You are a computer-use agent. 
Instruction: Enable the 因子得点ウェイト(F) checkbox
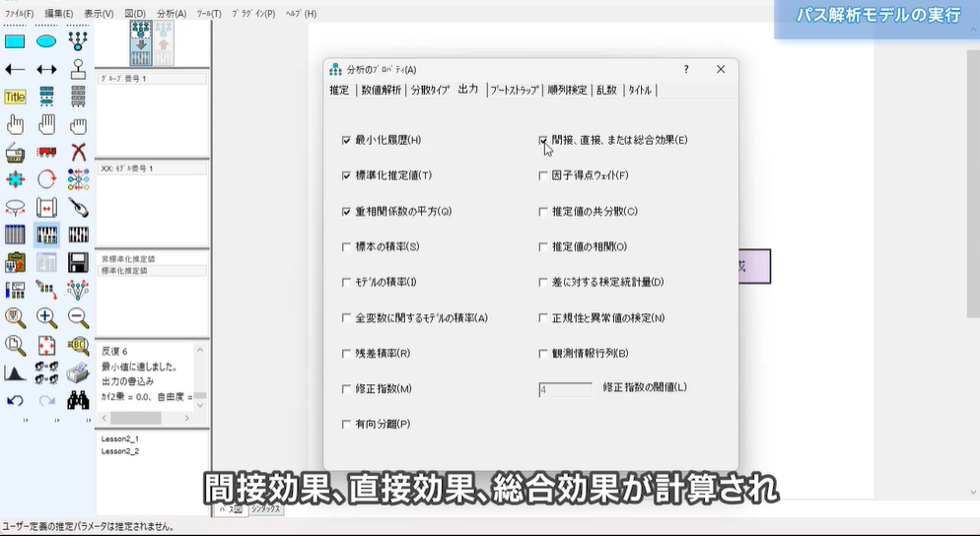point(543,176)
